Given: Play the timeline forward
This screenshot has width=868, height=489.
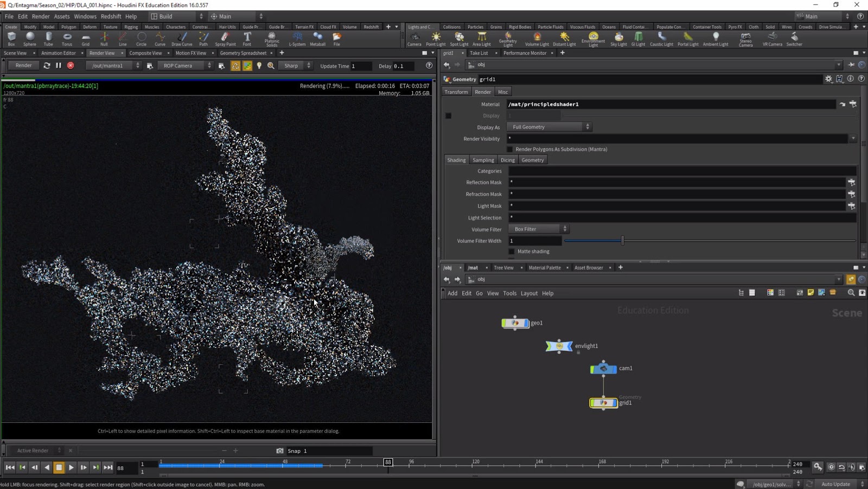Looking at the screenshot, I should pyautogui.click(x=71, y=467).
